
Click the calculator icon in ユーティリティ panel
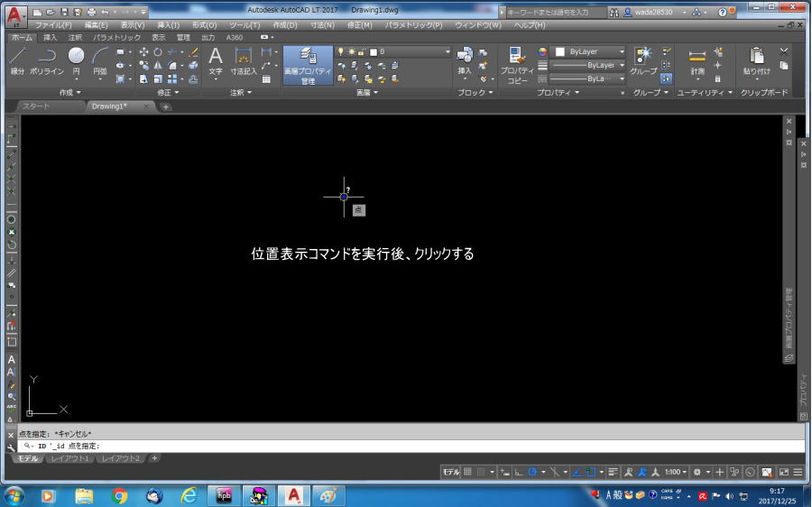(x=718, y=78)
